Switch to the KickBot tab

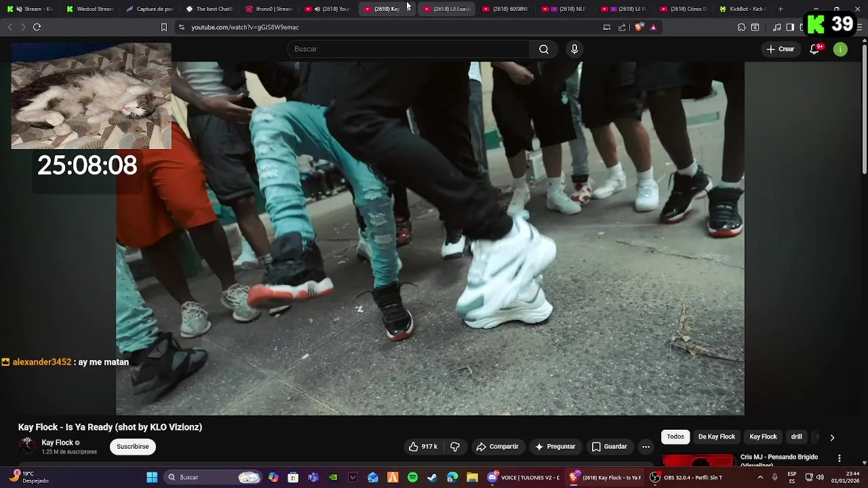(x=743, y=9)
